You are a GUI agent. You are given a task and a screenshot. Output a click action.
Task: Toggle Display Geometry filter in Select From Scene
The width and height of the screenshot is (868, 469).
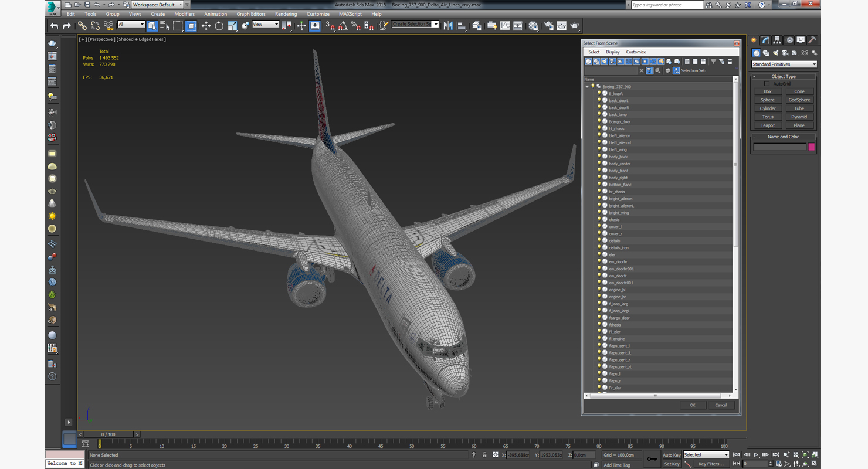click(x=588, y=62)
